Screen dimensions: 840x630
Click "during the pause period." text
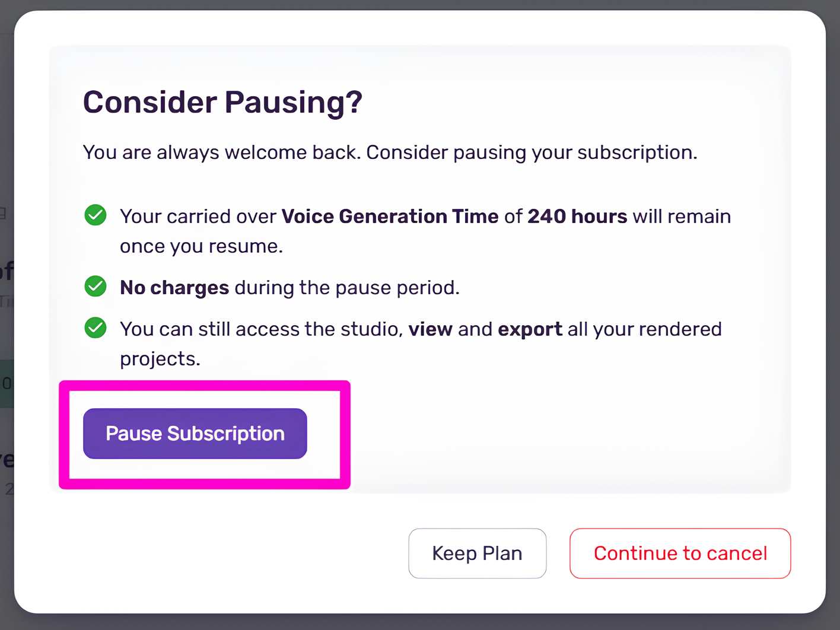[347, 288]
